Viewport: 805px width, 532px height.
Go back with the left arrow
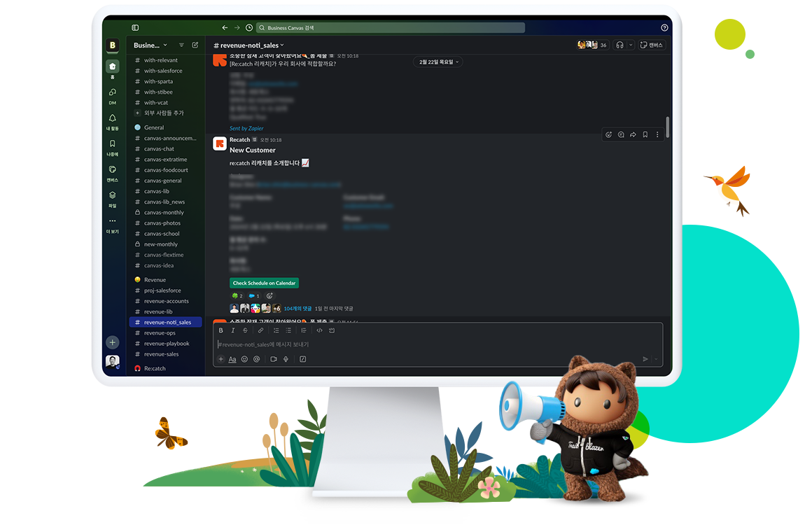click(225, 28)
